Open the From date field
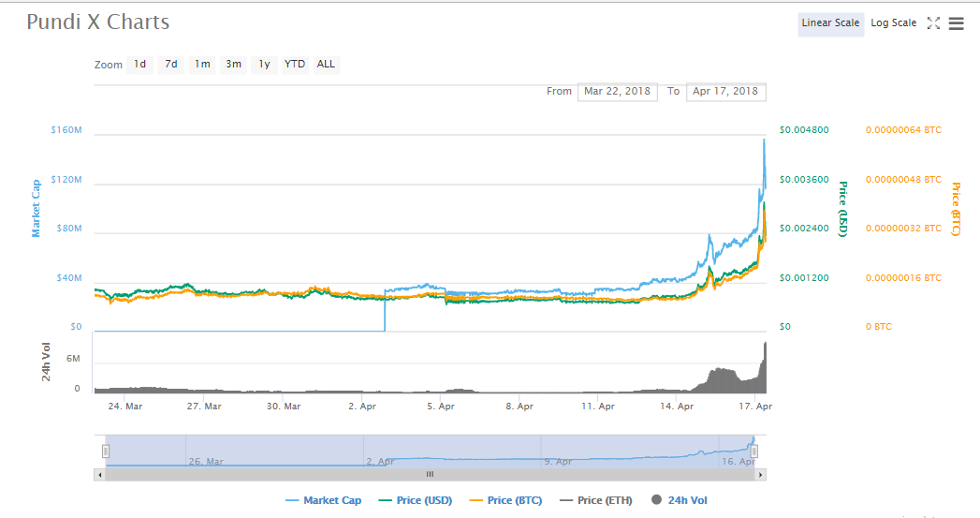 (x=618, y=92)
